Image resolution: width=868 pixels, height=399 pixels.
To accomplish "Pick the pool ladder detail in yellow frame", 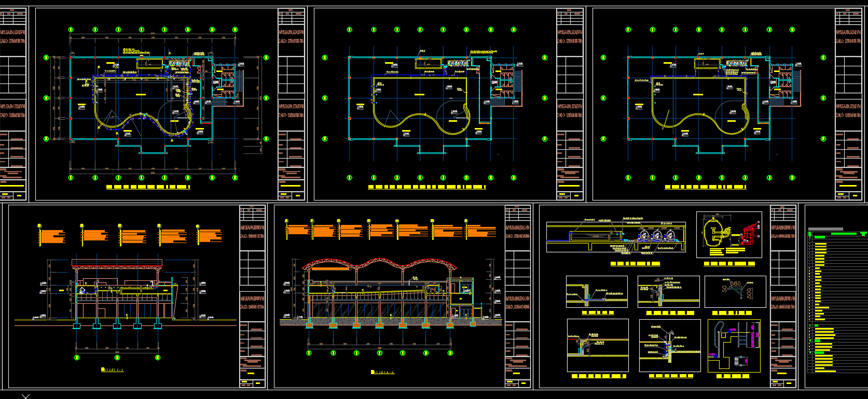I will (734, 346).
